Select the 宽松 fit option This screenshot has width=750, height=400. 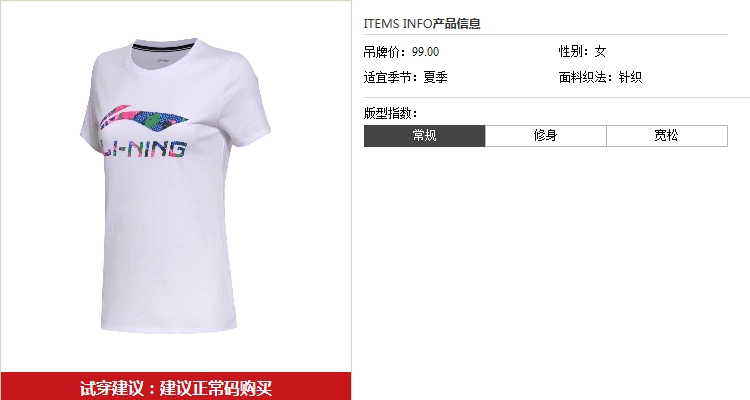tap(667, 136)
